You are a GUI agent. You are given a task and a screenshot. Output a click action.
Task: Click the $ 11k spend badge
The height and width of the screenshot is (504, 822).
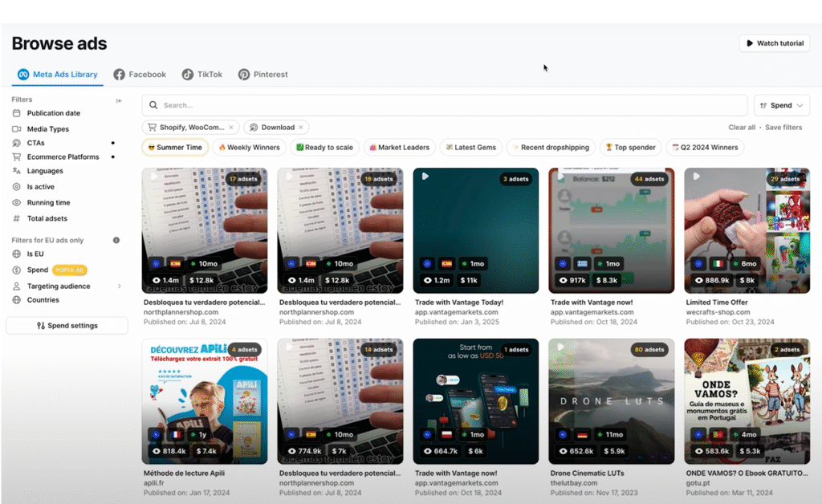pyautogui.click(x=469, y=280)
